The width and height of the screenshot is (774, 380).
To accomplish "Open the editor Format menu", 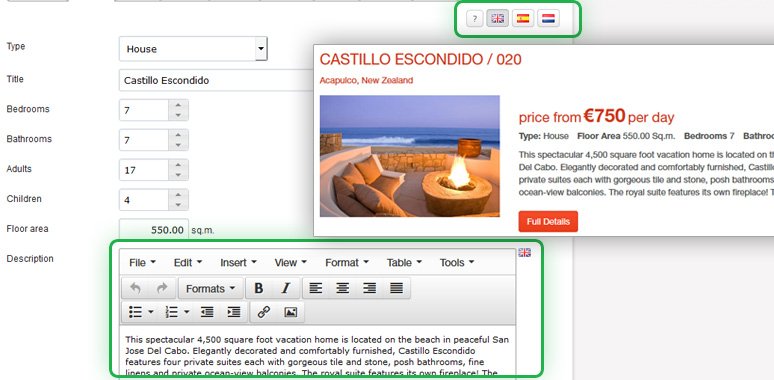I will [347, 263].
